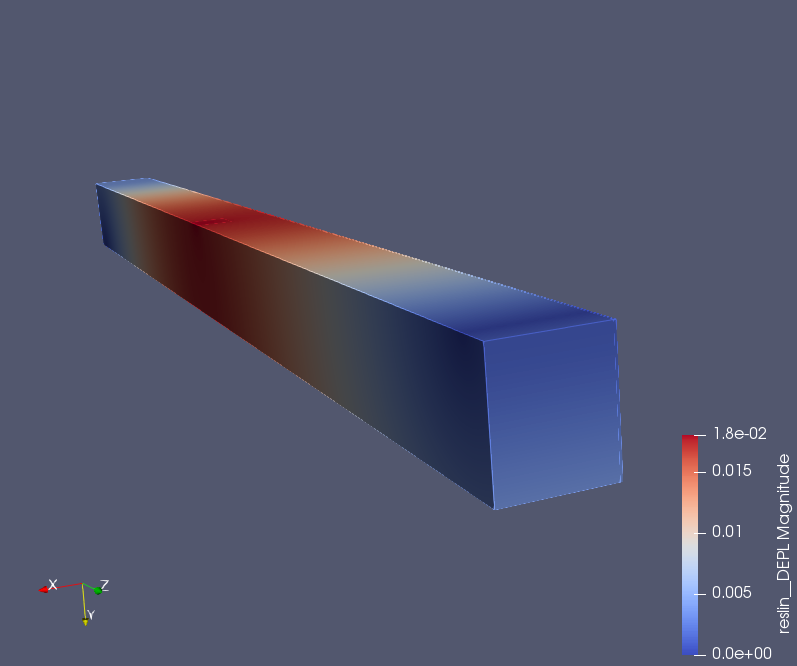Click the '0.015' legend tick label

731,471
